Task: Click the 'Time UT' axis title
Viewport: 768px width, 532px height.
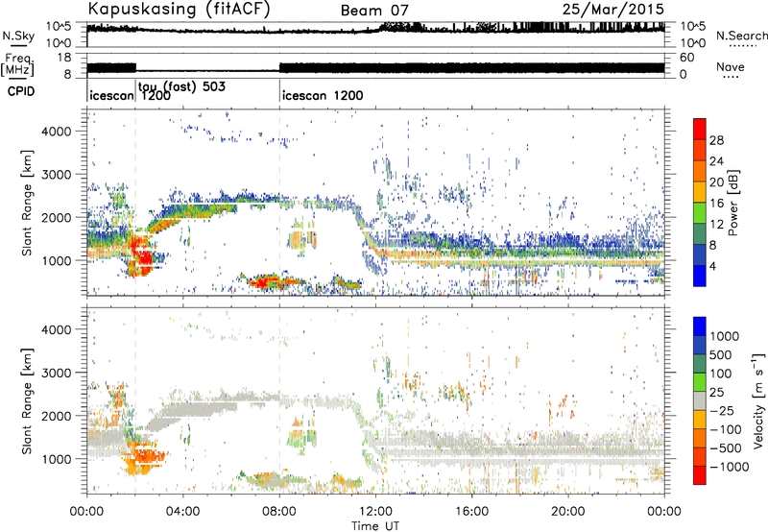Action: [x=375, y=526]
